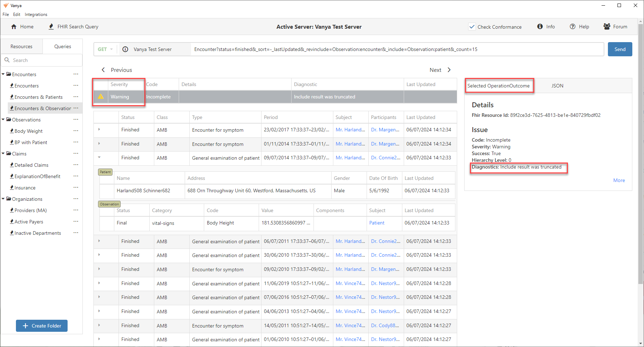Enable the Check Conformance checkbox

[x=472, y=27]
